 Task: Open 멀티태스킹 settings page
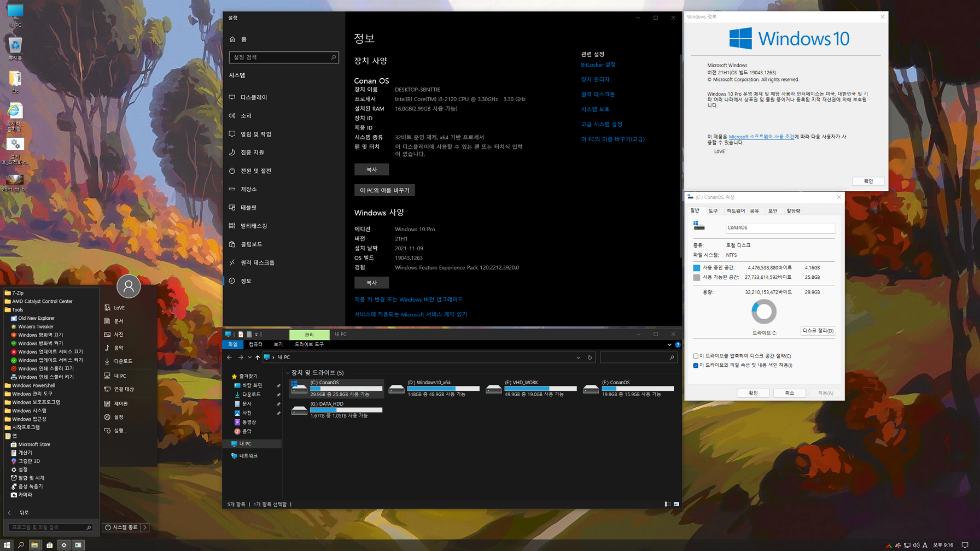point(254,226)
